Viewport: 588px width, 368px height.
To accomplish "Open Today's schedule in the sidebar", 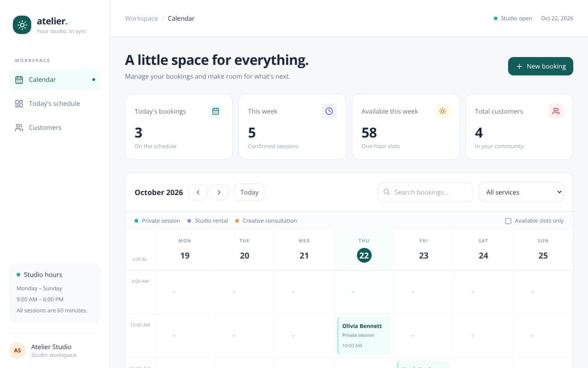I will click(55, 103).
